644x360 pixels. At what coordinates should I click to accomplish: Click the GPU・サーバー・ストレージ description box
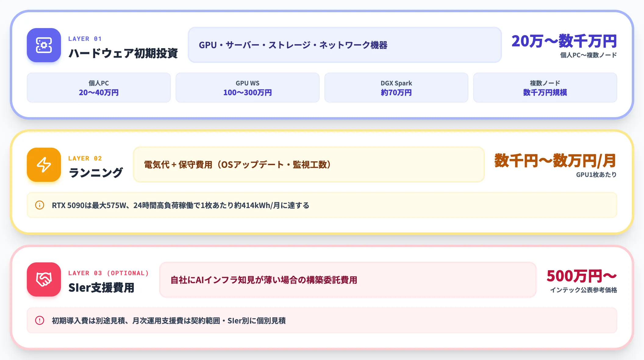(x=345, y=45)
